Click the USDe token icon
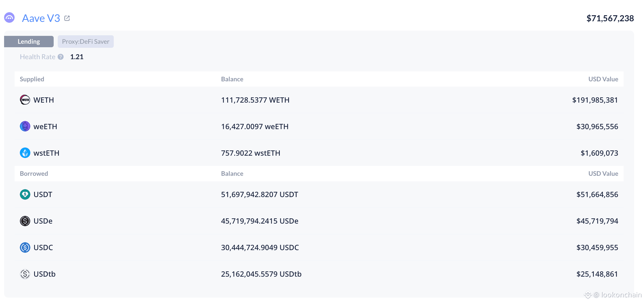Screen dimensions: 644x302 point(25,221)
